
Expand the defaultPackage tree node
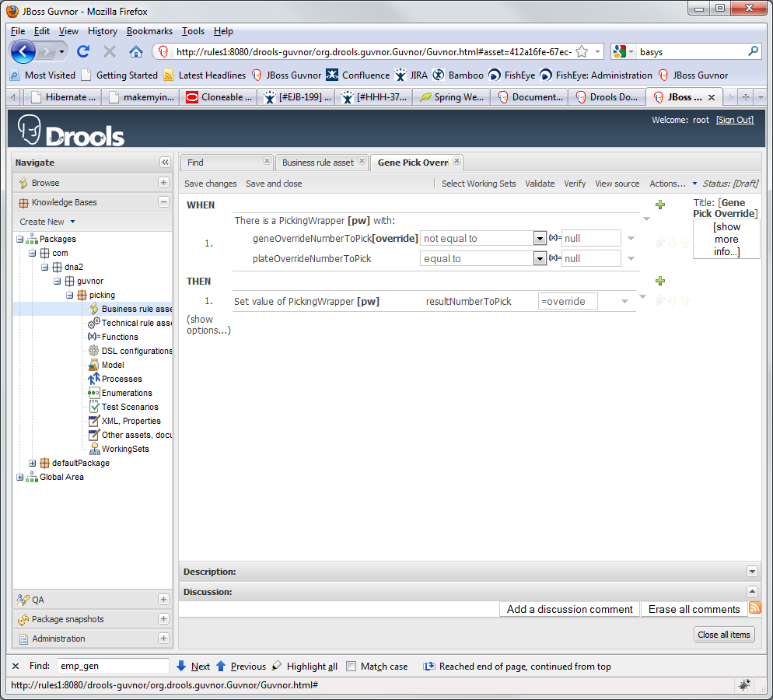[x=33, y=463]
